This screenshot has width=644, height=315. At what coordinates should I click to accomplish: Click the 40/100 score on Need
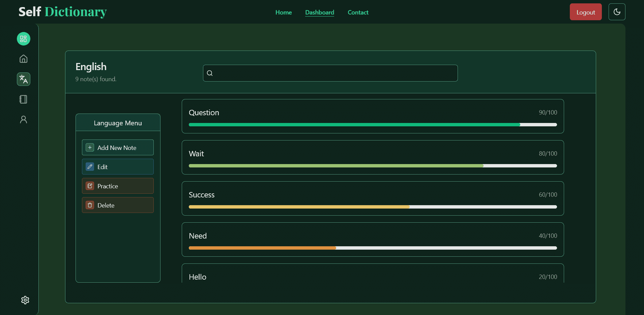point(548,236)
